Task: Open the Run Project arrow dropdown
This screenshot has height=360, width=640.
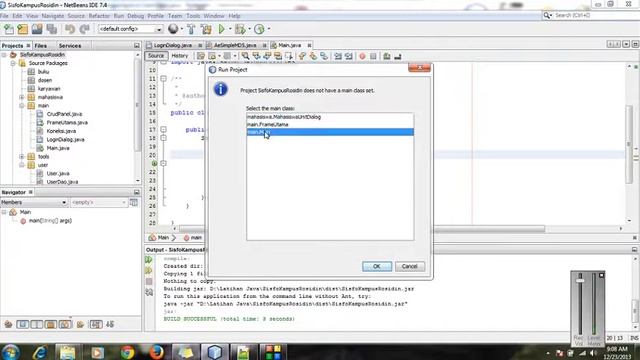Action: pyautogui.click(x=230, y=29)
